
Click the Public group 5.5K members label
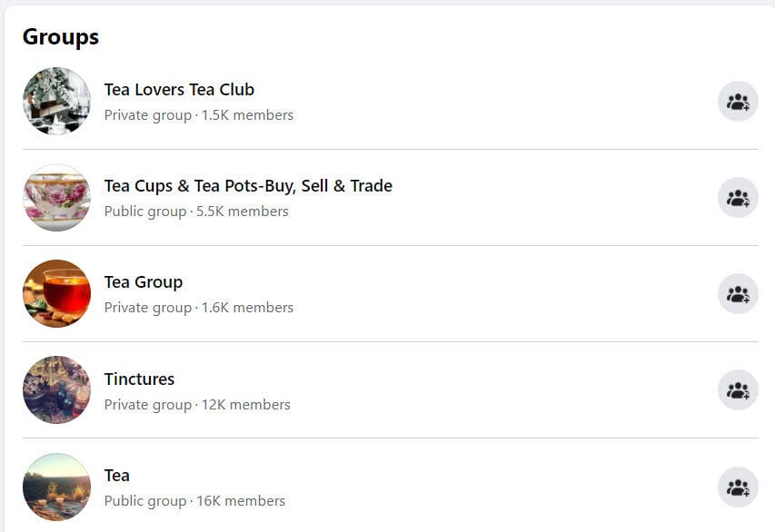[197, 211]
